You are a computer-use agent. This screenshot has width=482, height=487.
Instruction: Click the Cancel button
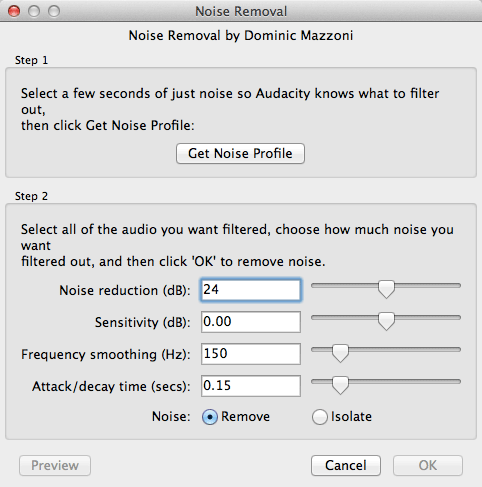[346, 465]
